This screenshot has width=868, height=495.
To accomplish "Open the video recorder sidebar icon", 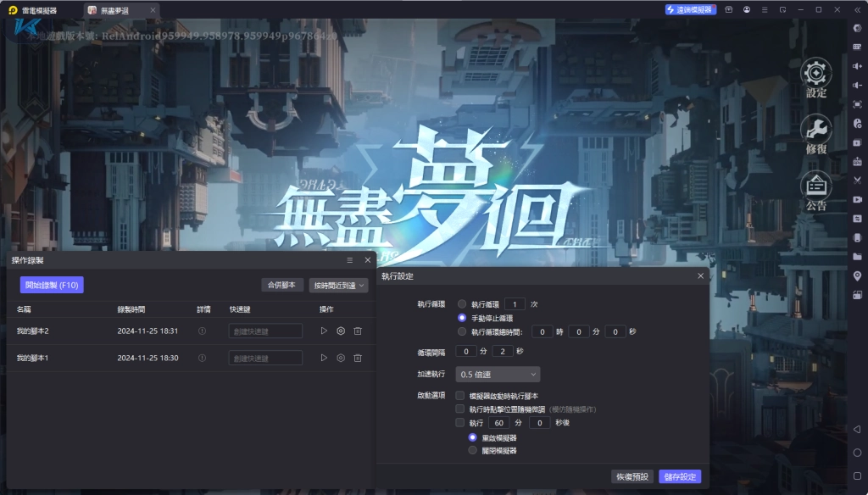I will (858, 199).
